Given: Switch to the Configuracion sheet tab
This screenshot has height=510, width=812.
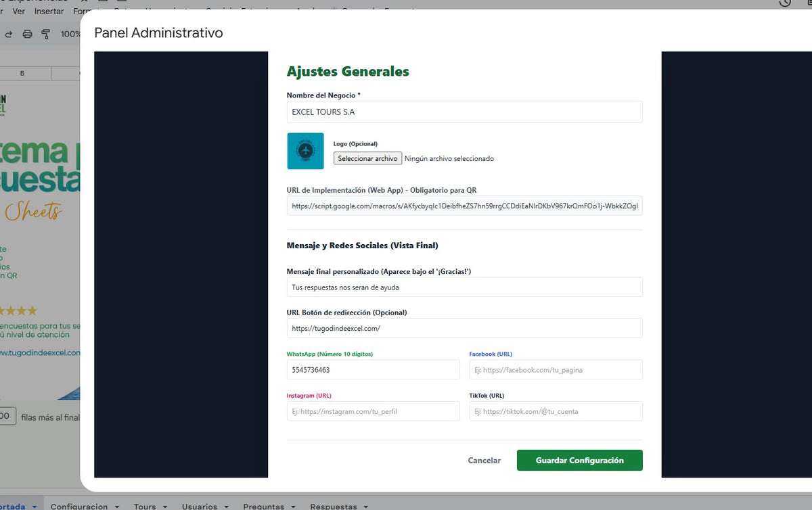Looking at the screenshot, I should pos(79,506).
